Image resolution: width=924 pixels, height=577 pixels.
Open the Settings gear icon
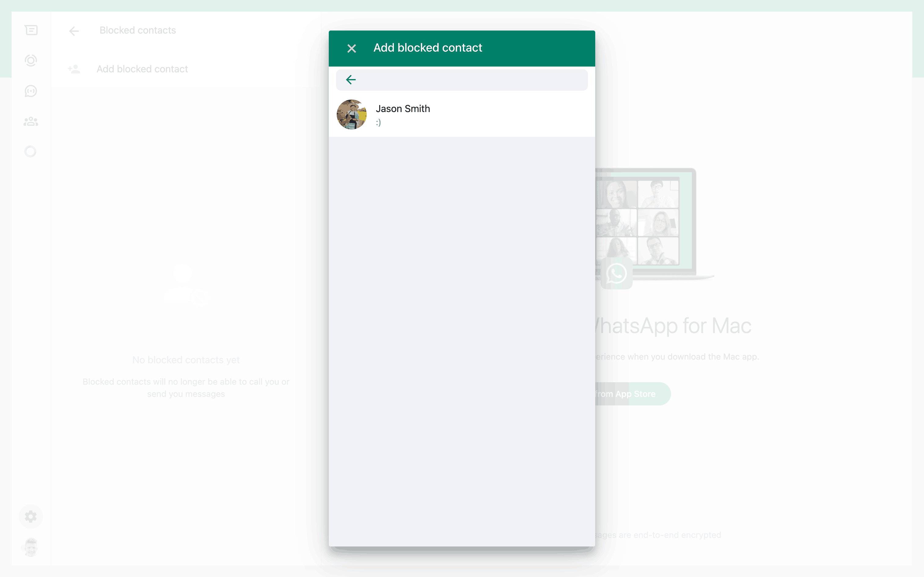coord(31,516)
